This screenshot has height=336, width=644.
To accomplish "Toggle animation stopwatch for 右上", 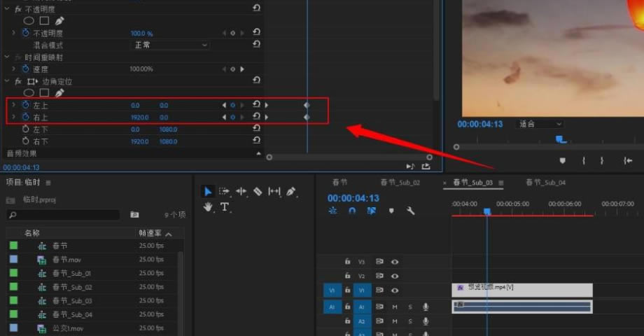I will click(25, 117).
